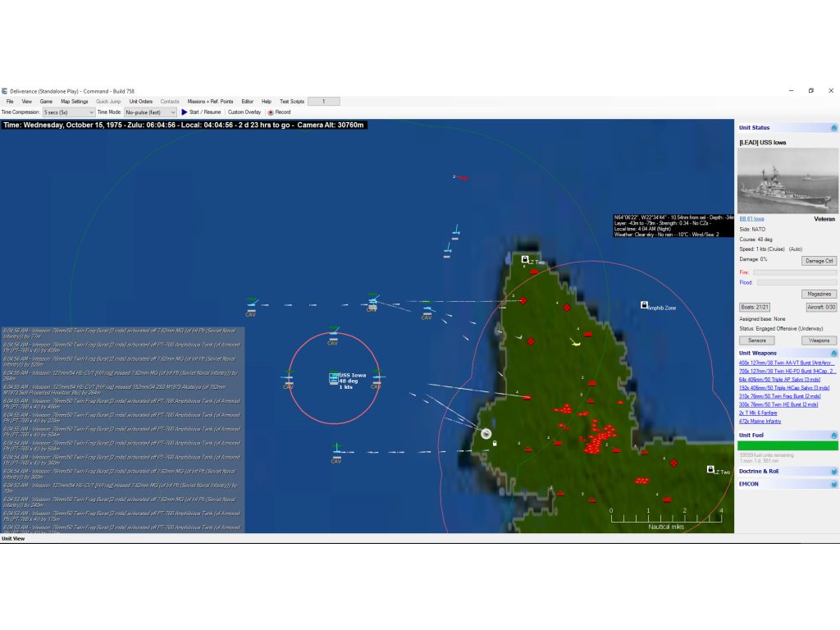Open the Missions + Ref. Points menu
Image resolution: width=840 pixels, height=630 pixels.
pos(210,101)
